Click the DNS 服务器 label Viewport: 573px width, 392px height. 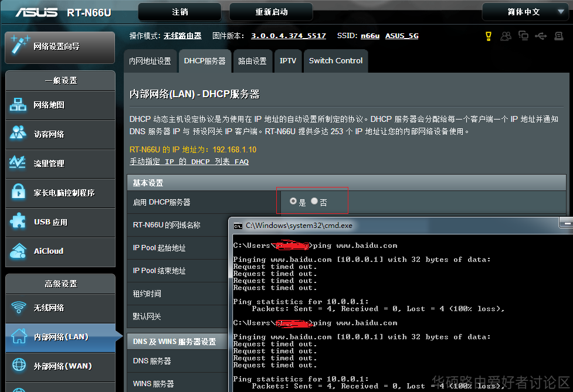point(152,361)
